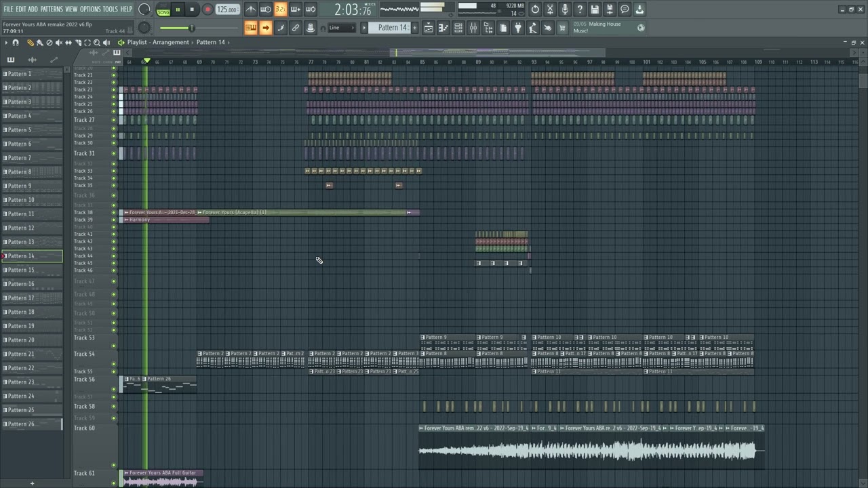The height and width of the screenshot is (488, 868).
Task: Mute Track 27 with its green LED
Action: (114, 120)
